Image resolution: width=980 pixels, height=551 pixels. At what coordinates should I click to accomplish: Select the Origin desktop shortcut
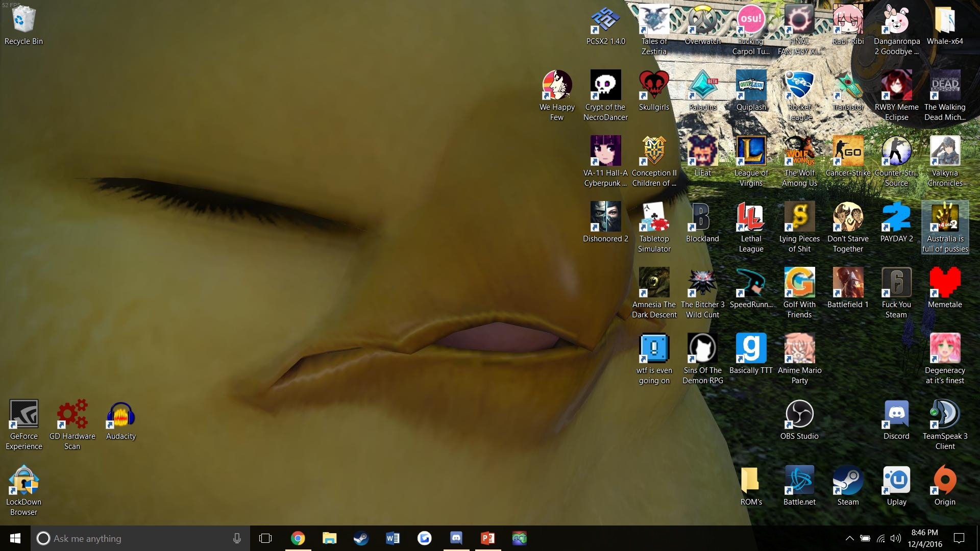tap(945, 485)
